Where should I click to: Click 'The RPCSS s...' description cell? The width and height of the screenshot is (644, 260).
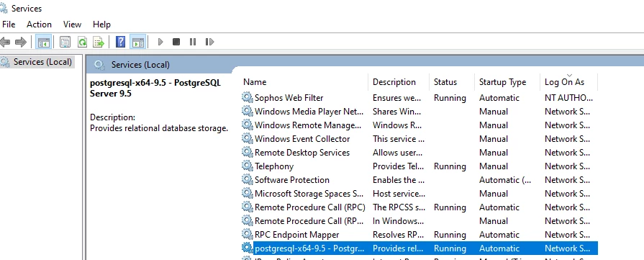tap(399, 207)
